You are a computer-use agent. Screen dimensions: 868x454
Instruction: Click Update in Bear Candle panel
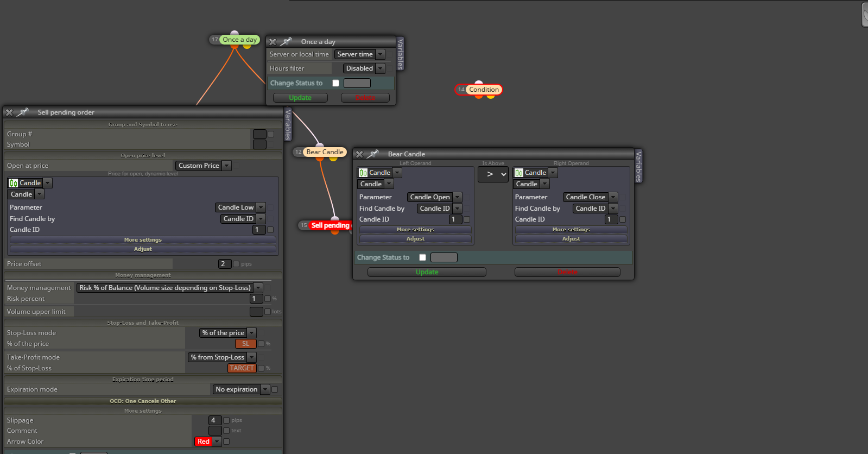click(x=427, y=272)
